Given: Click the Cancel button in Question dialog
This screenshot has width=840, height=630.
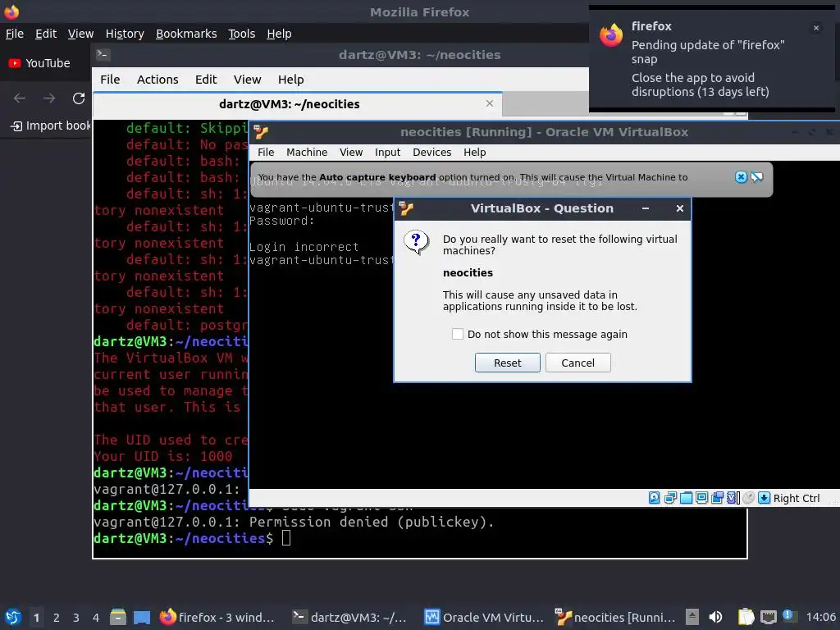Looking at the screenshot, I should pos(577,363).
